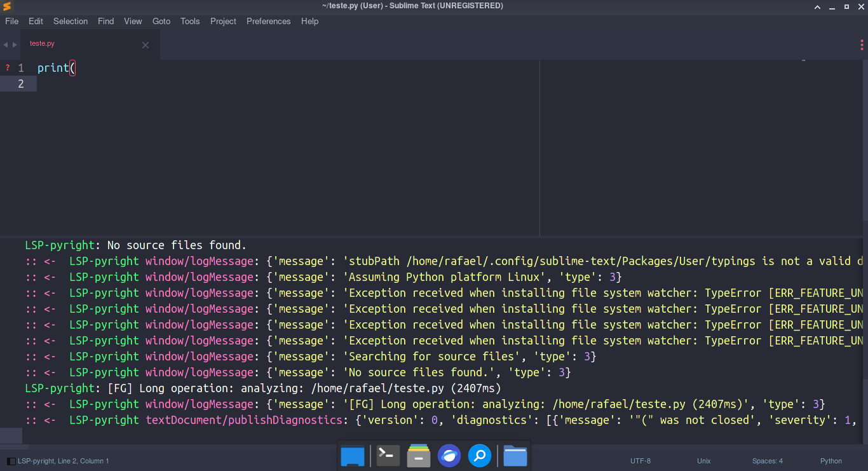The width and height of the screenshot is (868, 471).
Task: Open the search tool in the taskbar
Action: pyautogui.click(x=480, y=456)
